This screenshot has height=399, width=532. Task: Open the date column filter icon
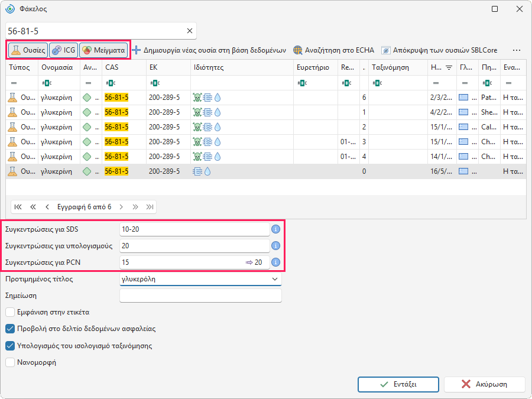449,67
